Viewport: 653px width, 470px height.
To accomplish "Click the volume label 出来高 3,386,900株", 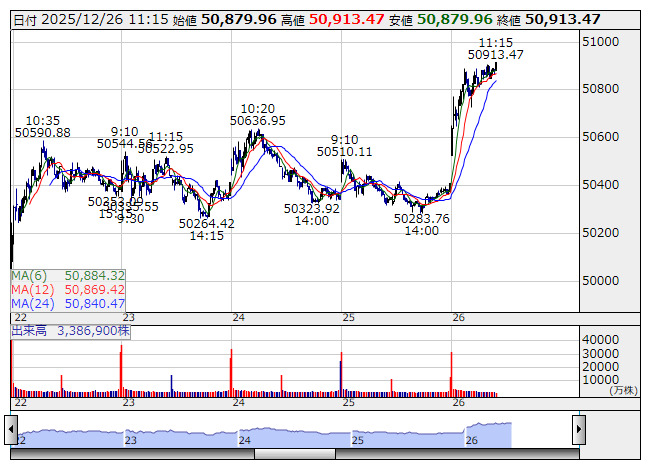I will (71, 331).
